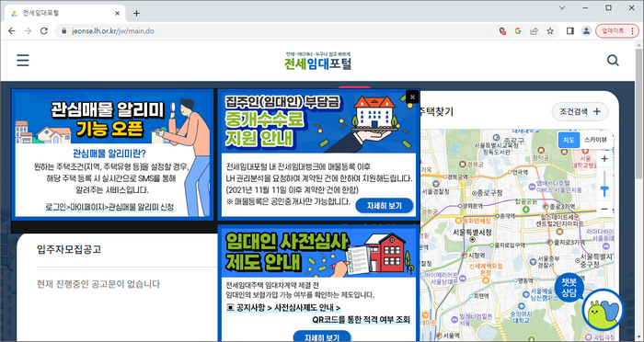Click the 입주자모집공고 heading
Image resolution: width=644 pixels, height=342 pixels.
(69, 249)
